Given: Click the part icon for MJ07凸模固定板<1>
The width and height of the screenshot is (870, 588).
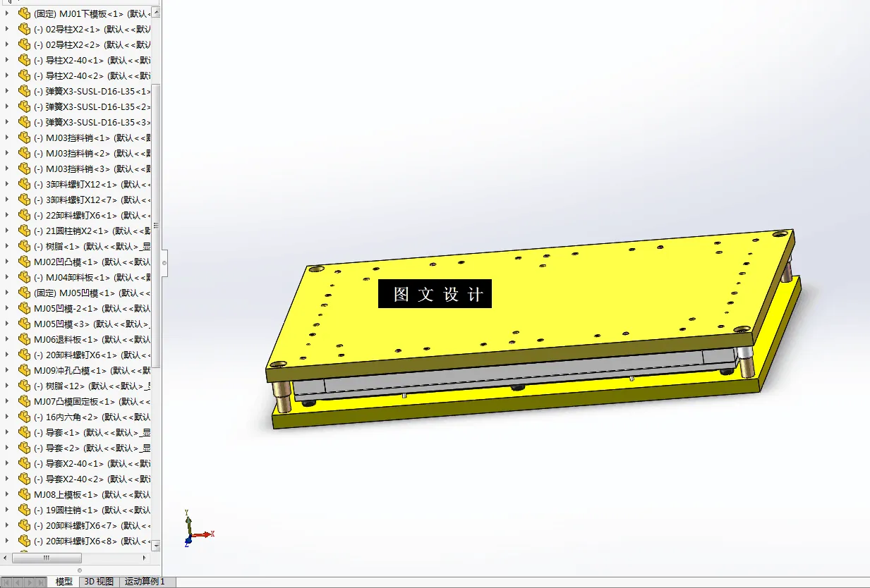Looking at the screenshot, I should tap(25, 401).
